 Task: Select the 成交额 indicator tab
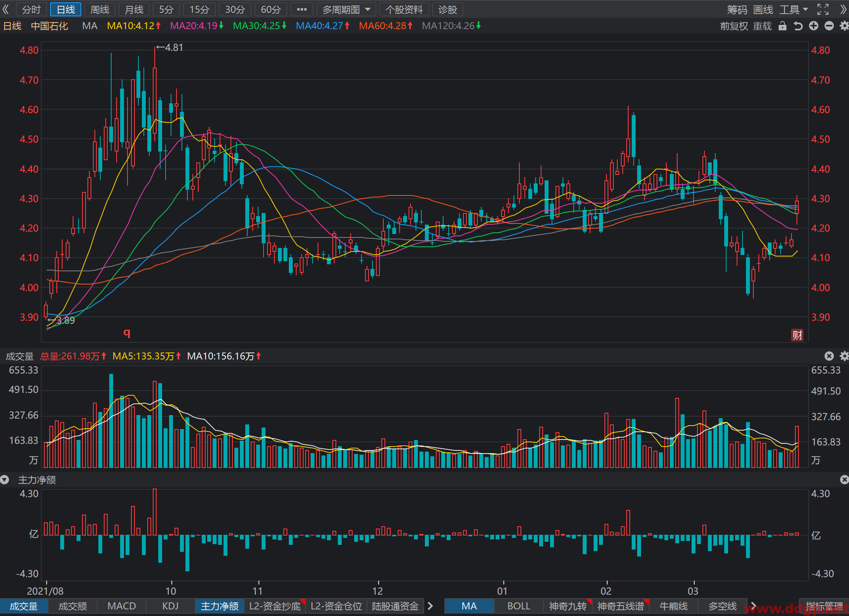(x=73, y=606)
